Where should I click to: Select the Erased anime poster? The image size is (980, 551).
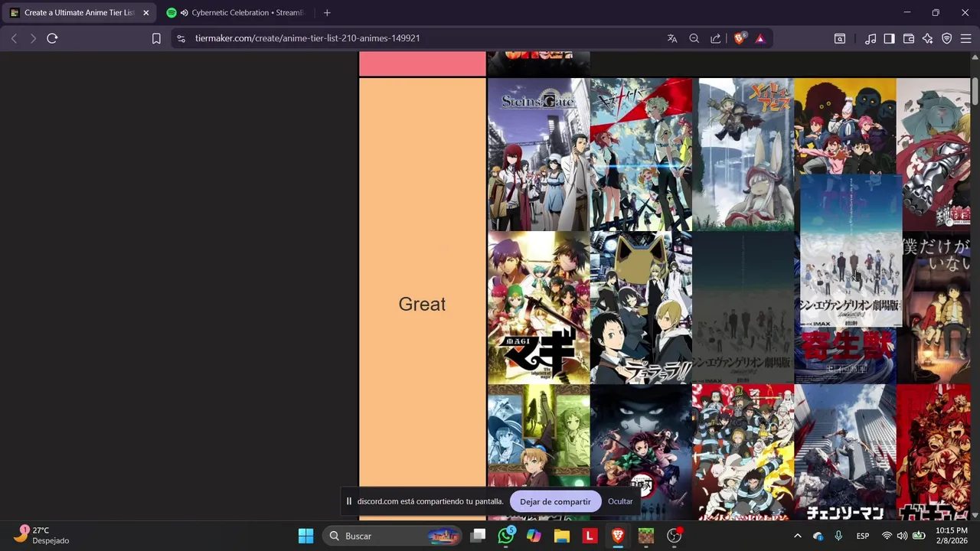pos(936,308)
